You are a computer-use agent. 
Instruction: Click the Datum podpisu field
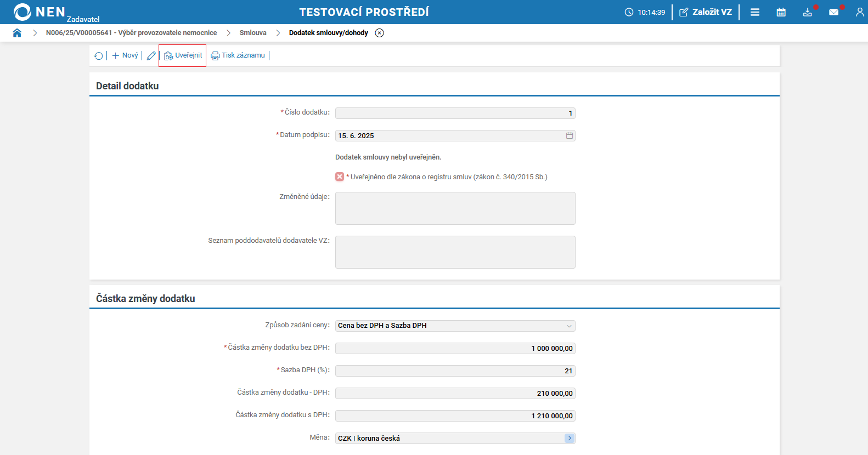click(455, 136)
